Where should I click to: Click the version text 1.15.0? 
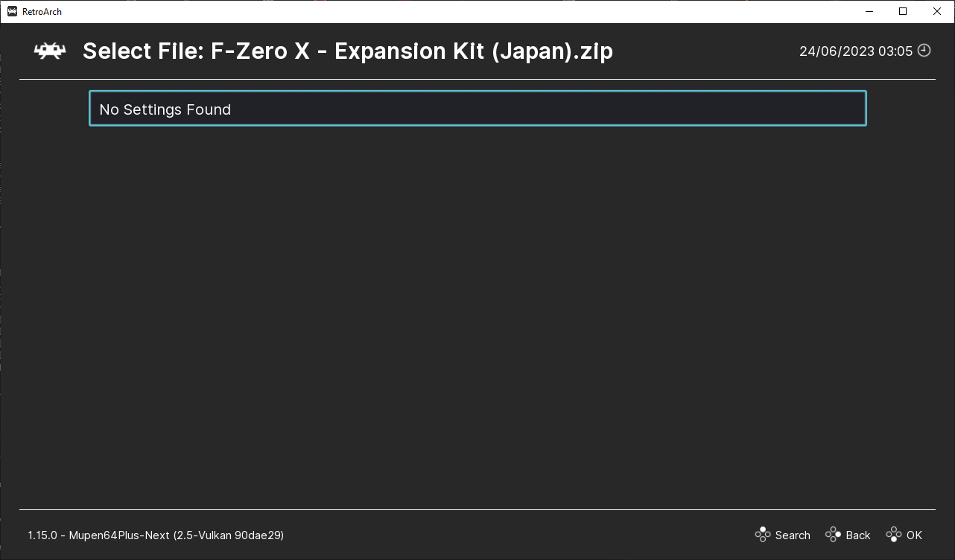pos(41,535)
